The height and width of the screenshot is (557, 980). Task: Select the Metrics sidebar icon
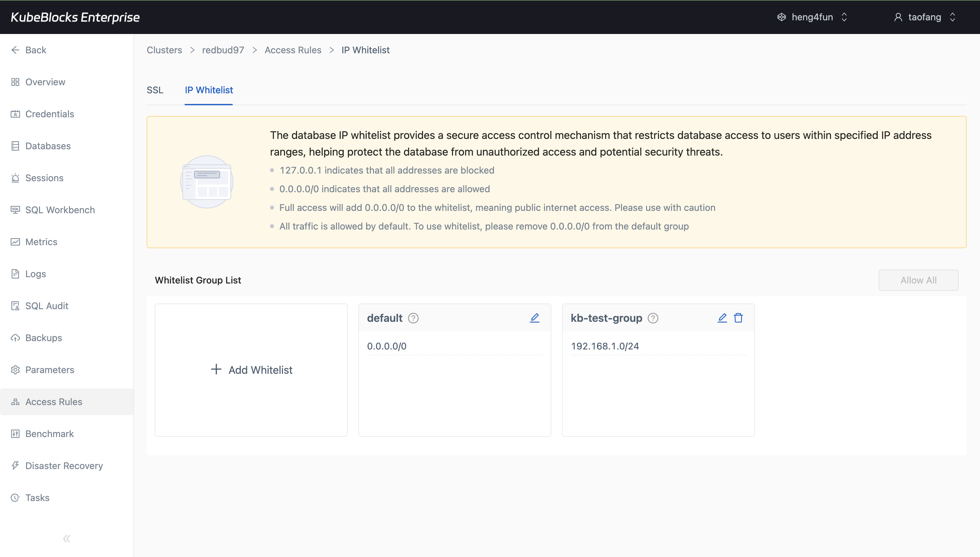[41, 242]
